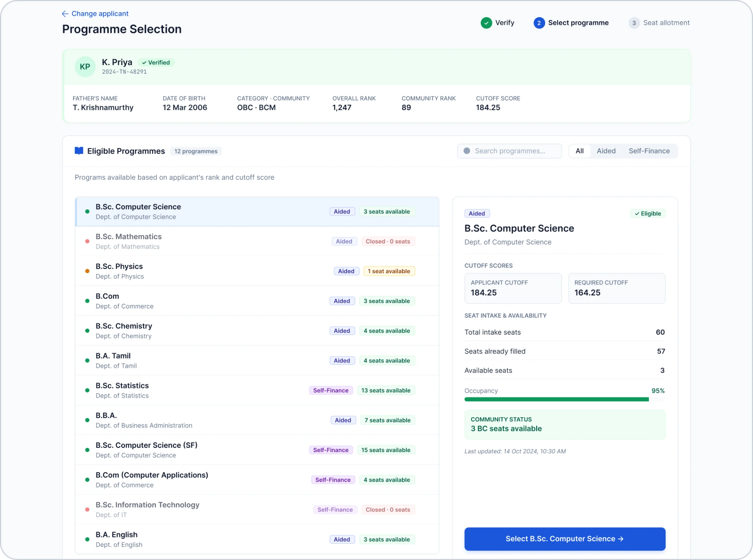Show only Aided programmes
753x560 pixels.
pos(606,151)
